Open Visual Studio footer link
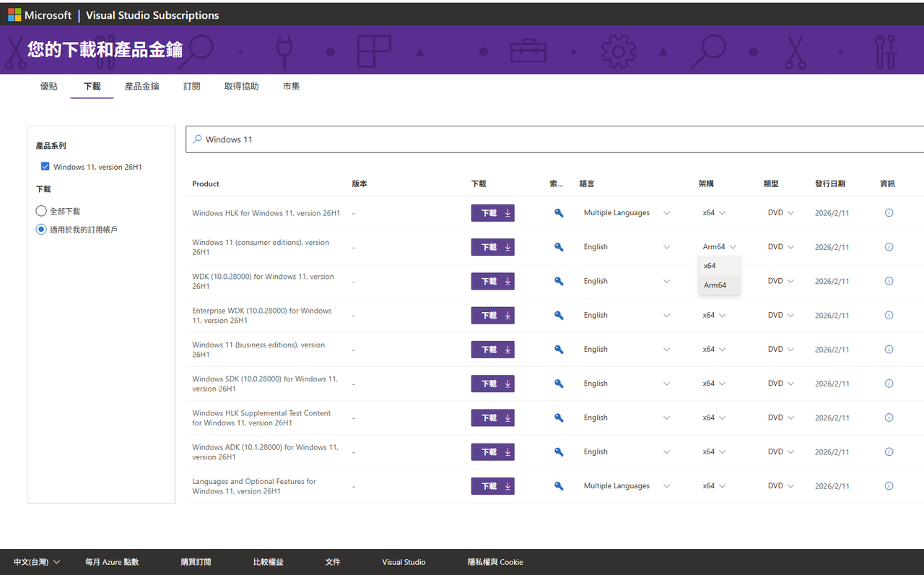 [404, 562]
